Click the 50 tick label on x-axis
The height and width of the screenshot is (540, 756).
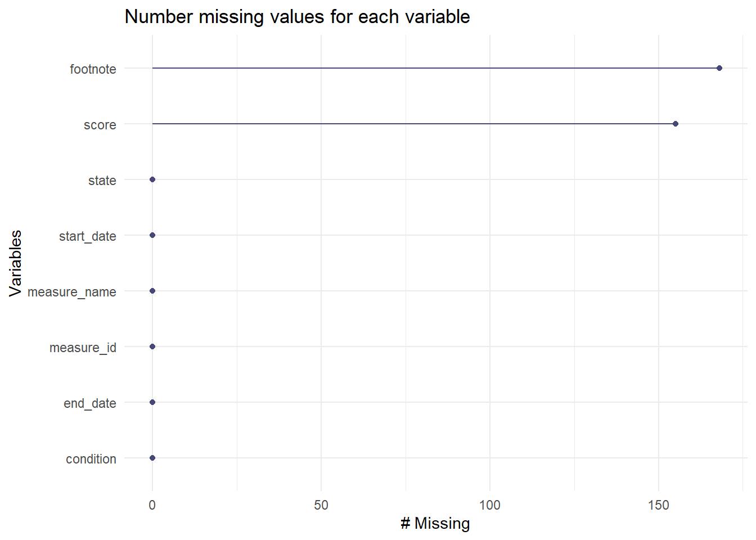(321, 505)
